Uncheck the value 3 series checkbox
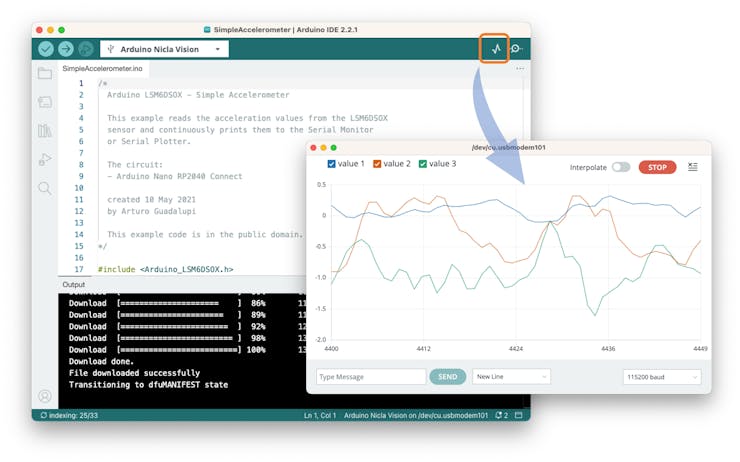740x462 pixels. 423,164
